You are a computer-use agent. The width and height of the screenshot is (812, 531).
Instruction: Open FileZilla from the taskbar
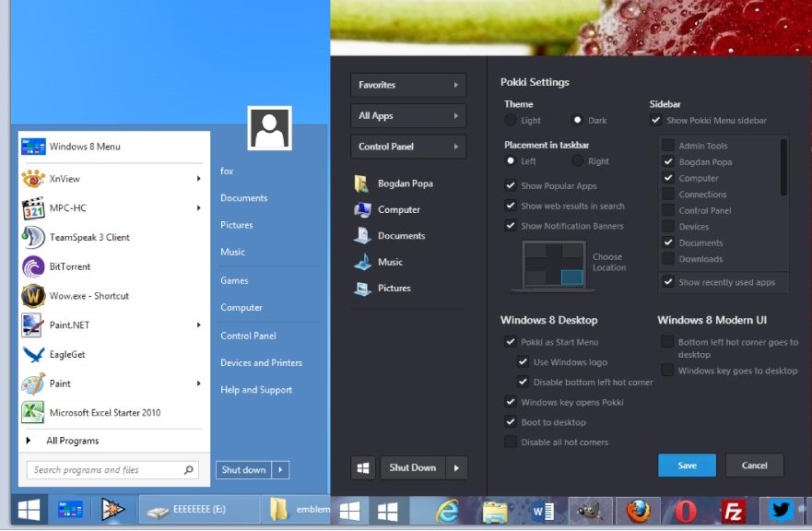click(x=734, y=512)
